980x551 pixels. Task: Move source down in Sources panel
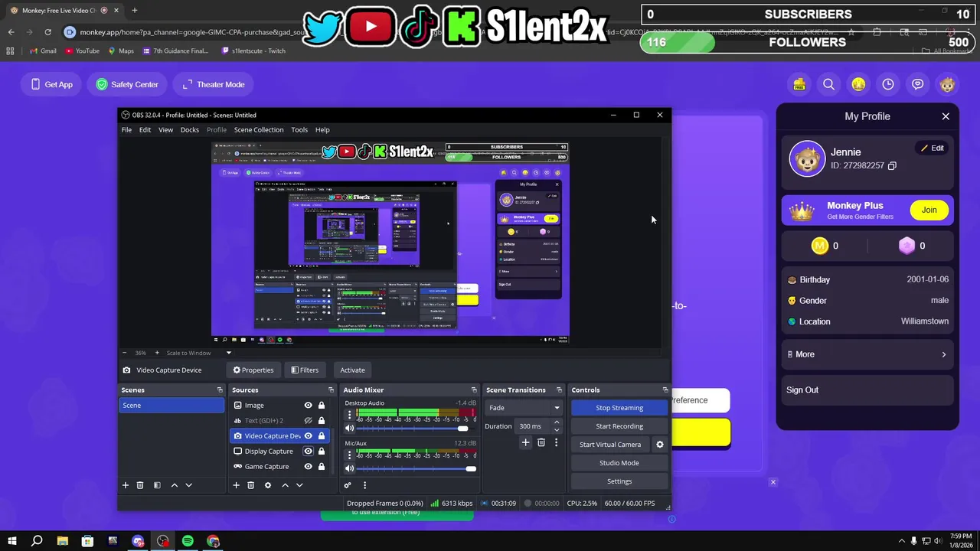(x=299, y=485)
